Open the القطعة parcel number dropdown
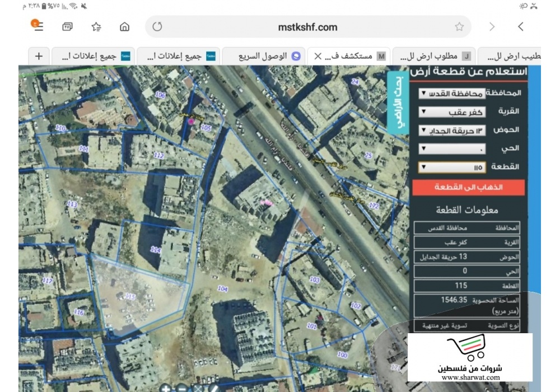The image size is (560, 392). pos(452,167)
